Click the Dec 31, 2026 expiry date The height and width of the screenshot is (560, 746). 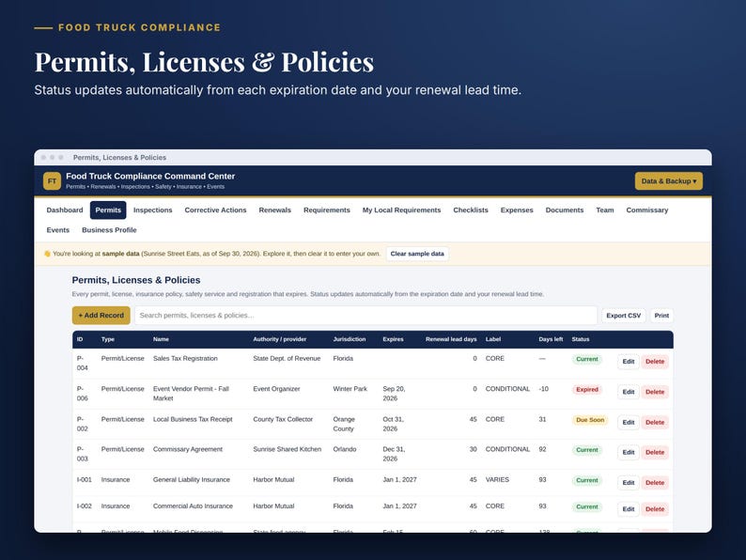[x=393, y=454]
